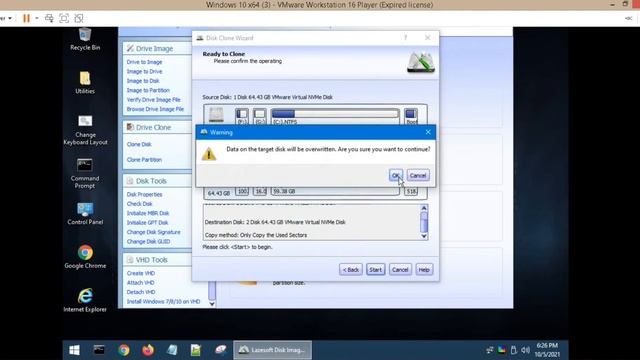Launch Firefox from the taskbar
The image size is (640, 360).
(148, 350)
